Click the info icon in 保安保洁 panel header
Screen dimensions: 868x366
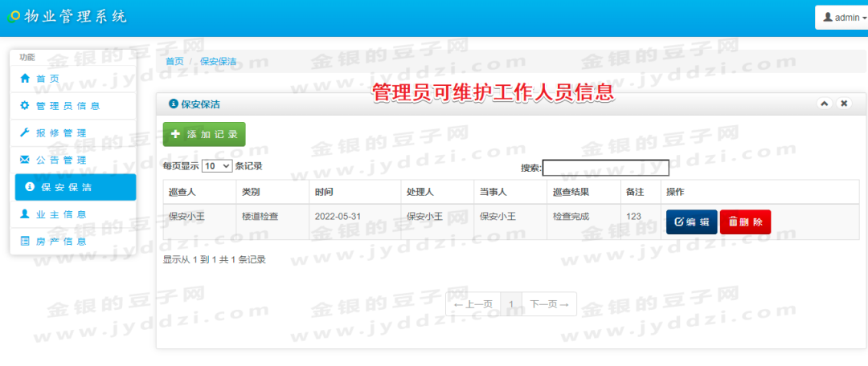[x=174, y=104]
